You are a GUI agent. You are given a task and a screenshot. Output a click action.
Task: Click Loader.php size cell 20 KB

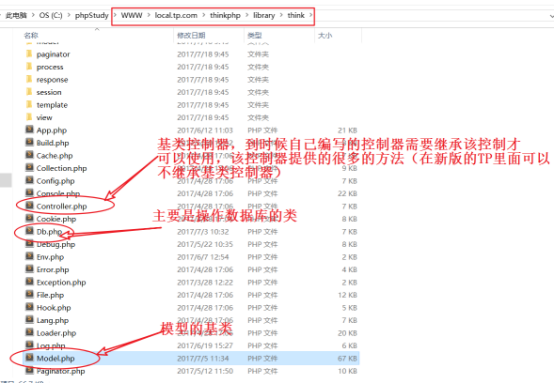click(x=347, y=333)
